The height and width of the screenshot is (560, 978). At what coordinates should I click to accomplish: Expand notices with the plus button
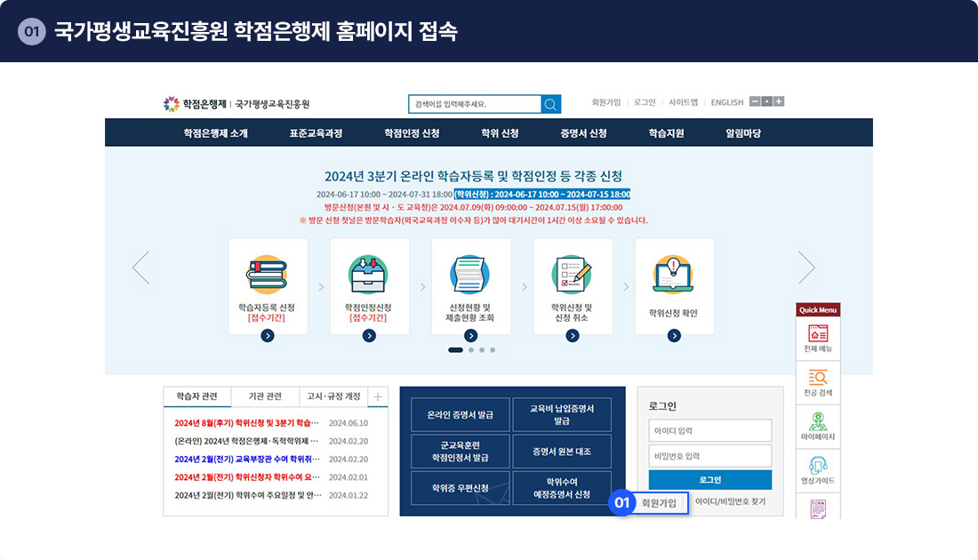pyautogui.click(x=378, y=396)
